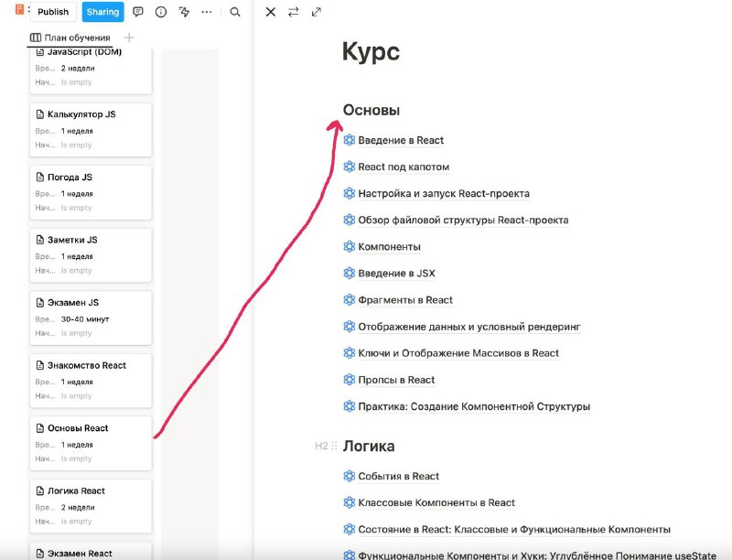
Task: Click the page icon on Экзамен JS card
Action: 40,302
